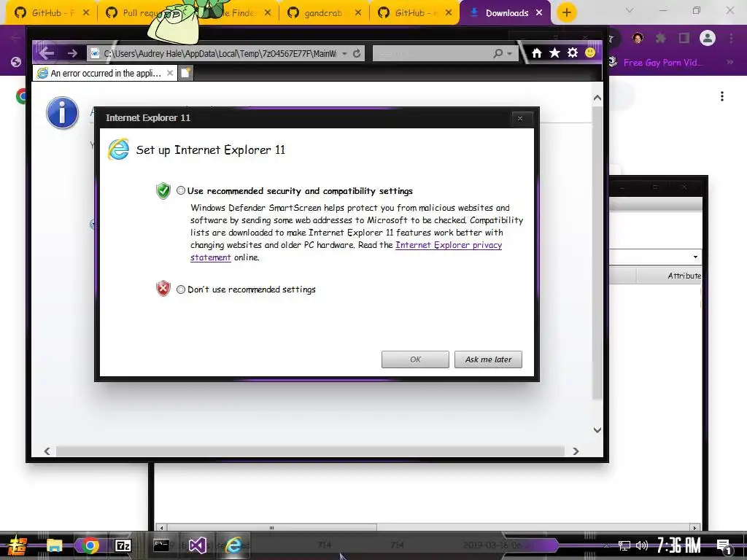Click the IE horizontal scrollbar right arrow
This screenshot has width=747, height=560.
(576, 451)
